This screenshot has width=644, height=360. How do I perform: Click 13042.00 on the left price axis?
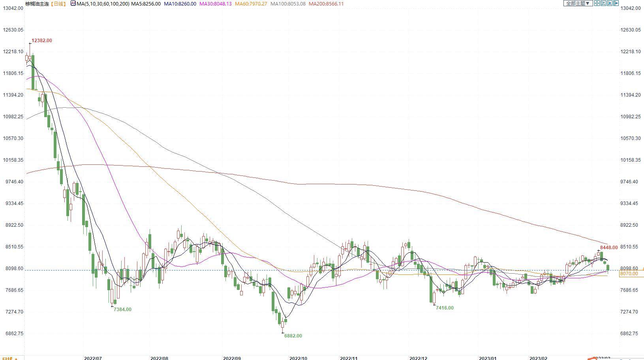(13, 8)
